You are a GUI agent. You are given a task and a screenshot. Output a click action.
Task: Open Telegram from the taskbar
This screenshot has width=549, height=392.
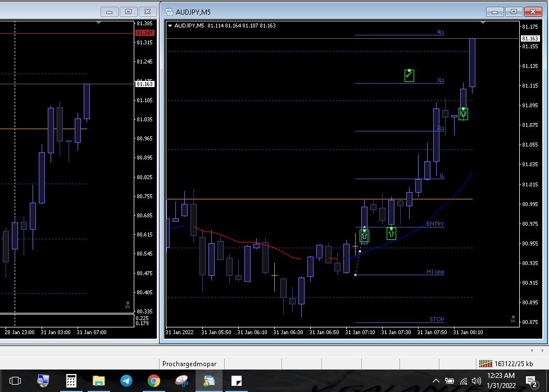pyautogui.click(x=126, y=381)
